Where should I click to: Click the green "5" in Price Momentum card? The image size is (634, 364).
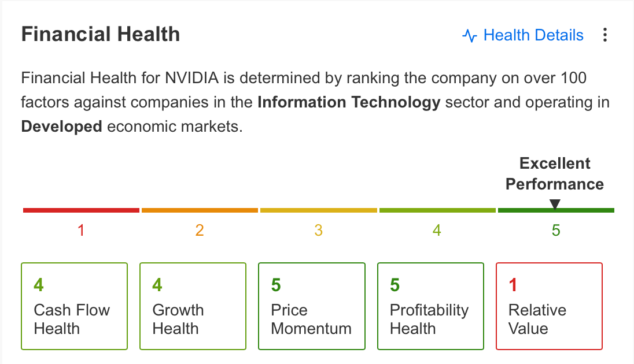point(275,285)
